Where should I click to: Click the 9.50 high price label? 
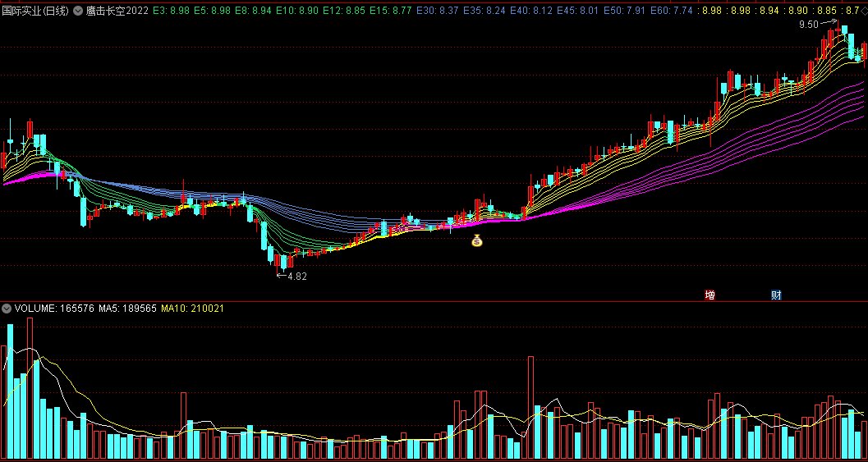809,24
